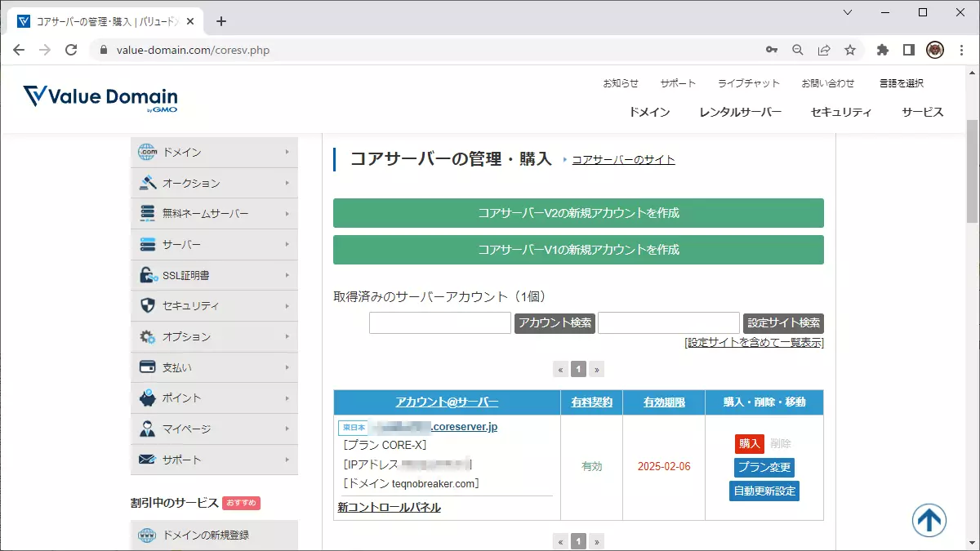The height and width of the screenshot is (551, 980).
Task: Expand the オプション sidebar submenu arrow
Action: pyautogui.click(x=287, y=336)
